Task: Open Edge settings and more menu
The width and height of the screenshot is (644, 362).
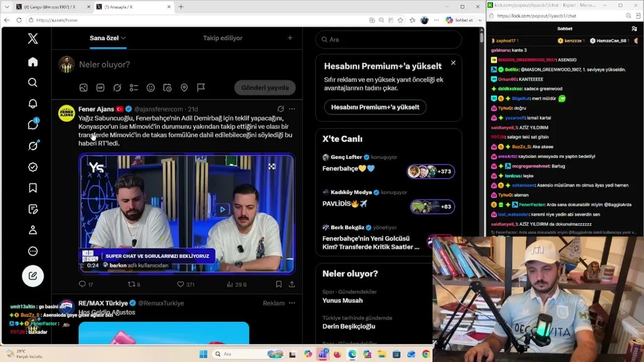Action: click(436, 20)
